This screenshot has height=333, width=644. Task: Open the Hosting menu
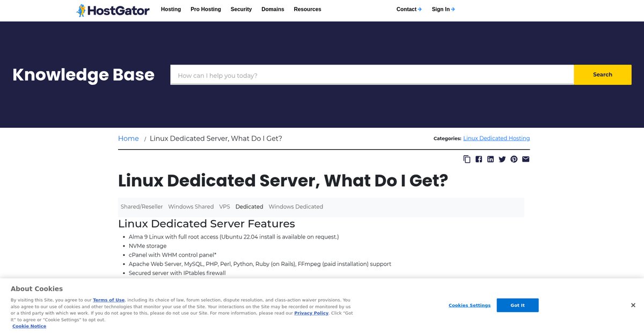[x=171, y=9]
